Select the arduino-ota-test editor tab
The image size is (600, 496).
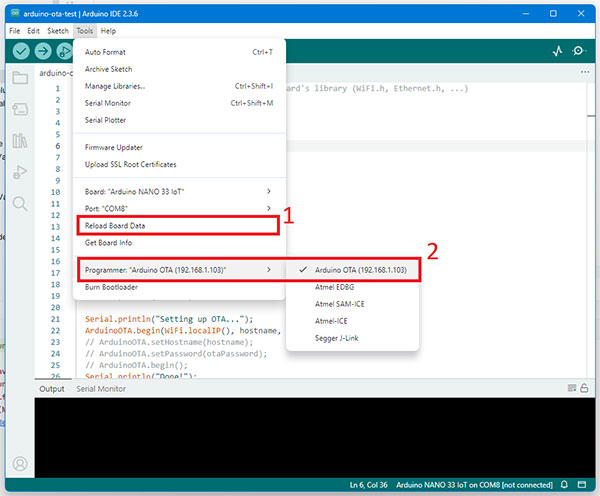[x=55, y=73]
